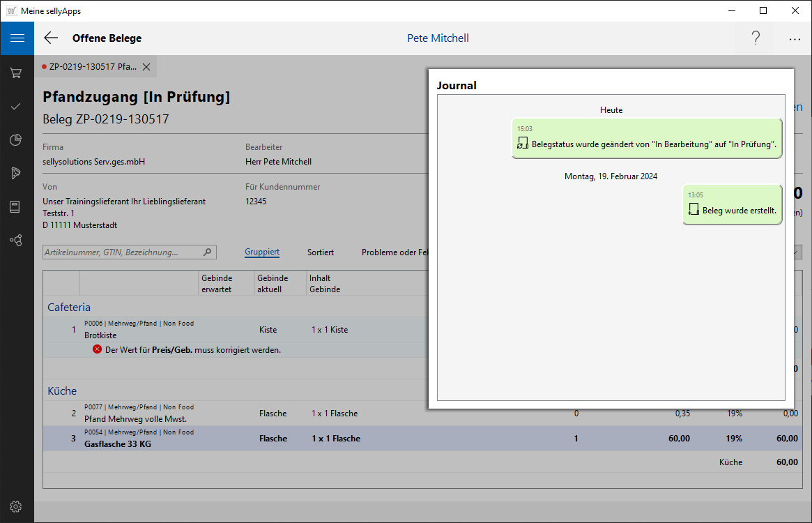Open the three-dot more options menu

[795, 39]
